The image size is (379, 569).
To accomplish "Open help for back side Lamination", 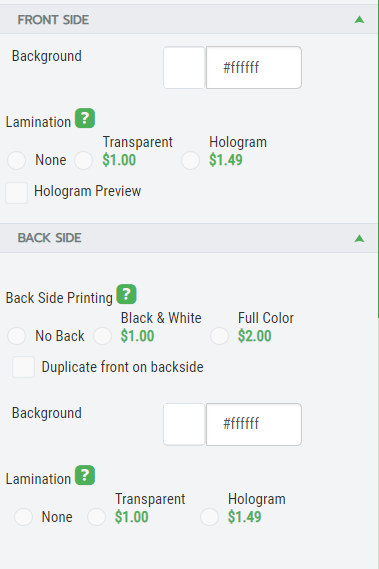I will coord(85,475).
